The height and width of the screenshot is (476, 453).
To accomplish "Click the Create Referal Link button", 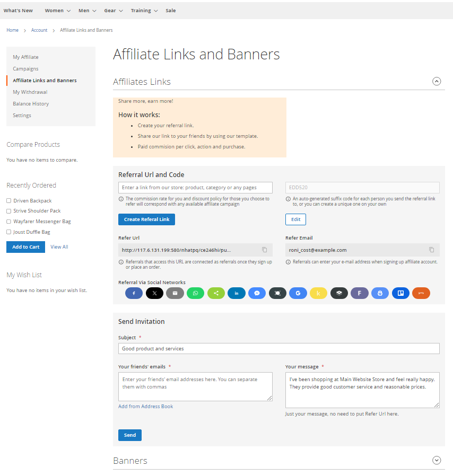I will point(146,219).
